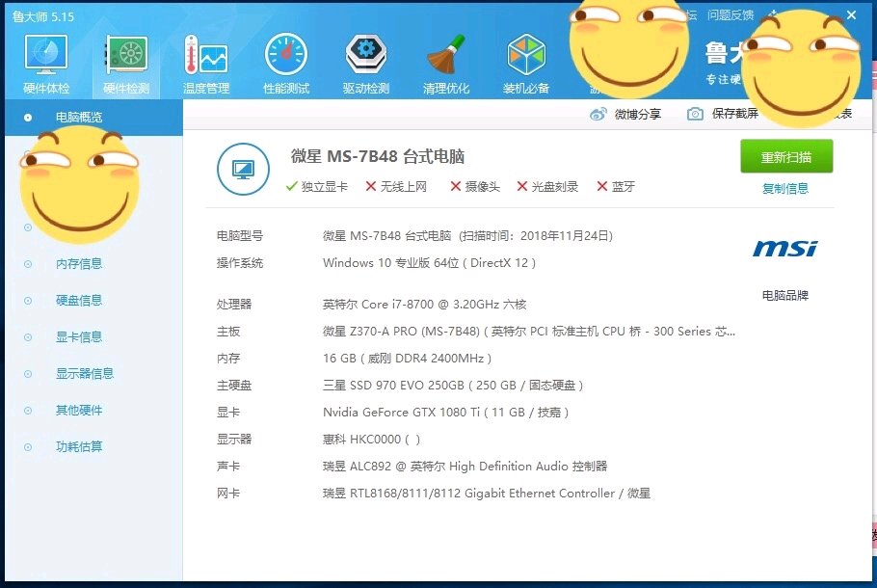Click bullet icon beside 其他硬件
877x588 pixels.
(27, 411)
